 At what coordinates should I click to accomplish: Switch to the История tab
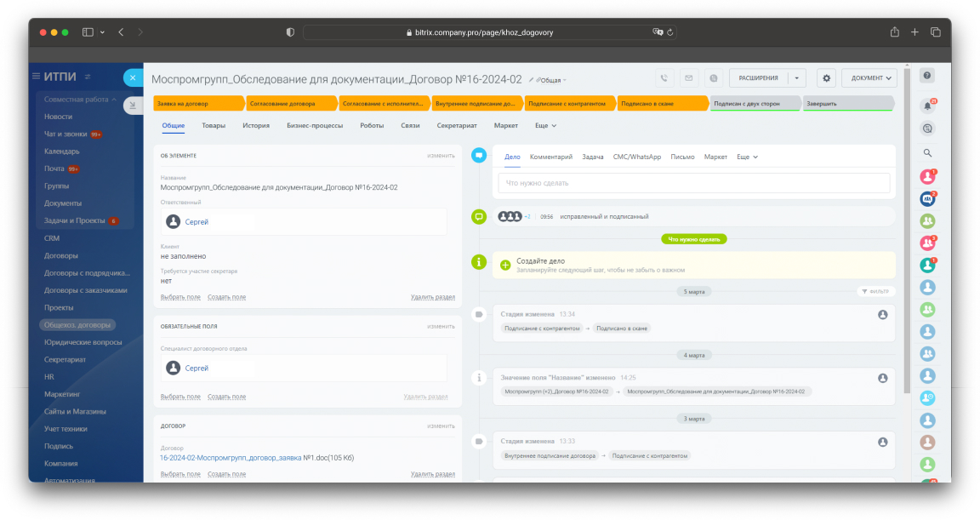(255, 126)
